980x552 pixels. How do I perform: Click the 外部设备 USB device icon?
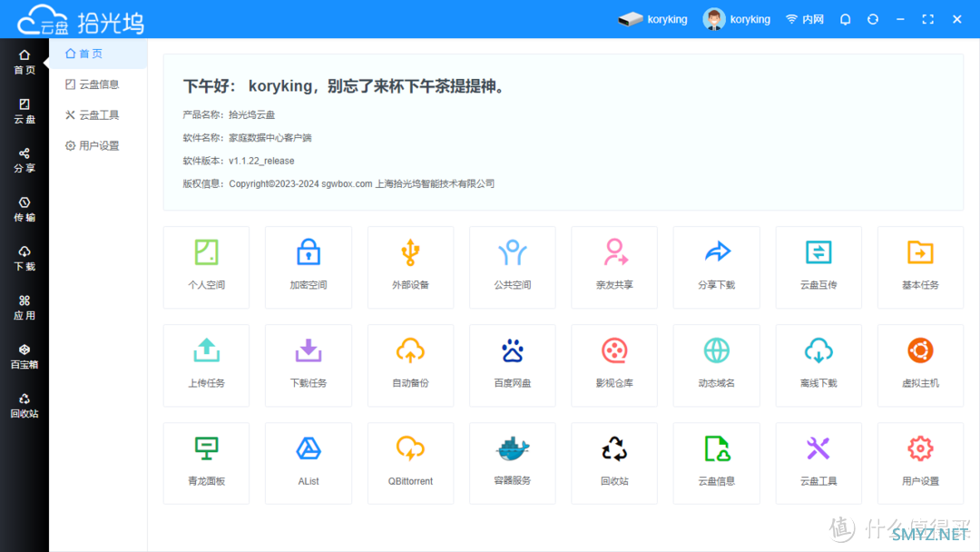pyautogui.click(x=410, y=251)
